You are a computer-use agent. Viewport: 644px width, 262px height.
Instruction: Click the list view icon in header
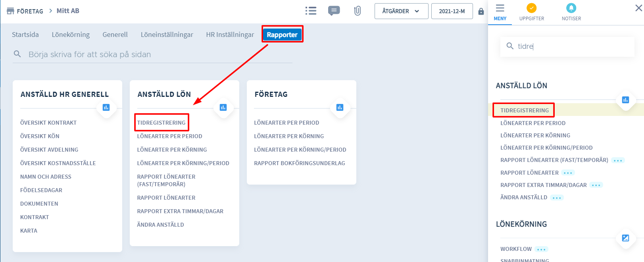311,11
